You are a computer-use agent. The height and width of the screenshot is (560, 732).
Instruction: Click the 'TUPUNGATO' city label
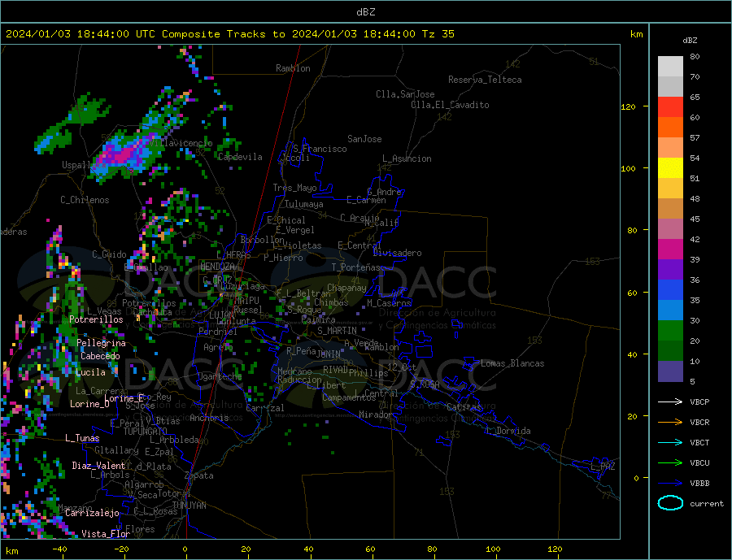pos(145,432)
